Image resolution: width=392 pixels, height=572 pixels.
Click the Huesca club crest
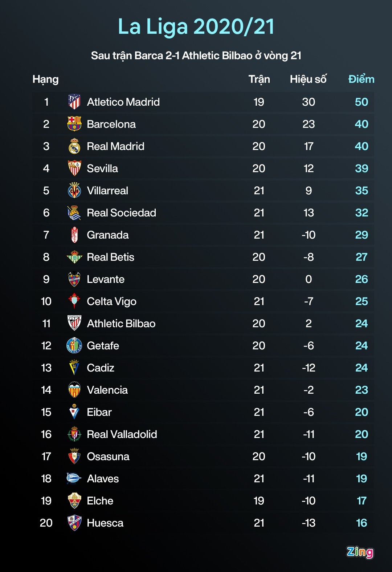tap(74, 523)
